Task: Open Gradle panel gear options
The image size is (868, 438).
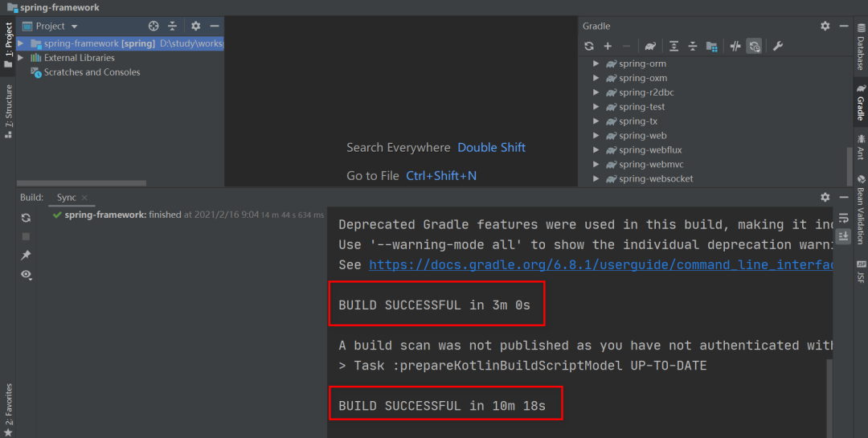Action: click(x=825, y=26)
